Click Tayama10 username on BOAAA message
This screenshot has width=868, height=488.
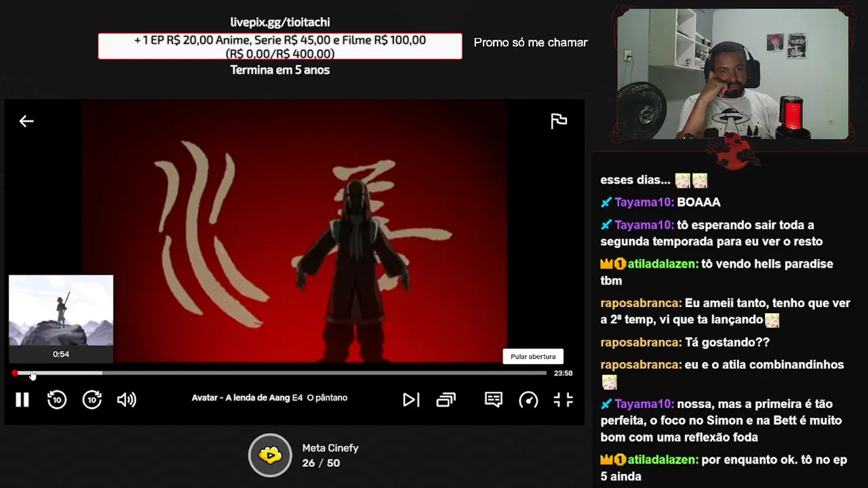[644, 202]
